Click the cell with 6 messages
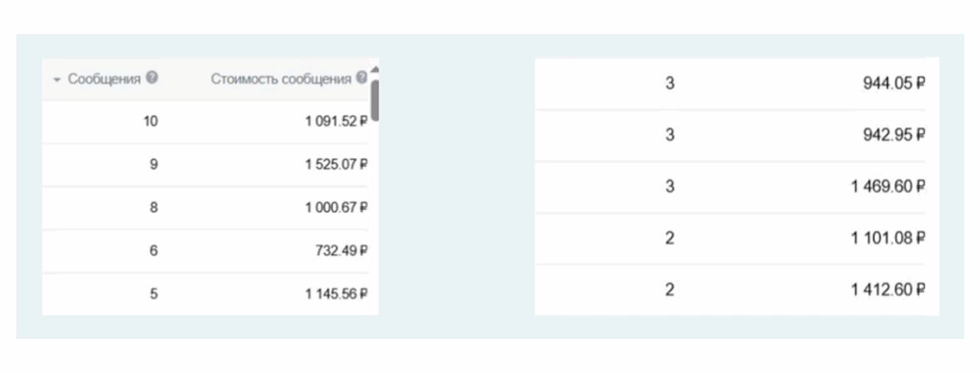The height and width of the screenshot is (373, 980). tap(153, 251)
